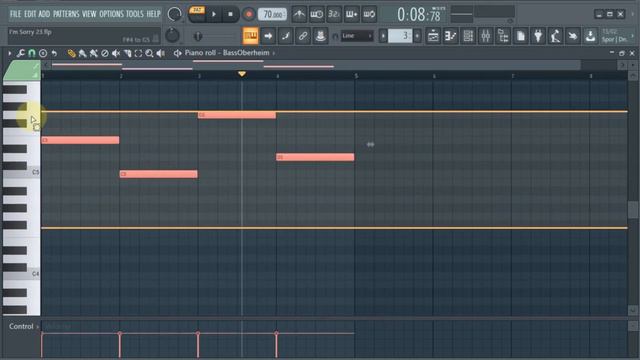Click the pointing hand icon in toolbar

coord(573,36)
